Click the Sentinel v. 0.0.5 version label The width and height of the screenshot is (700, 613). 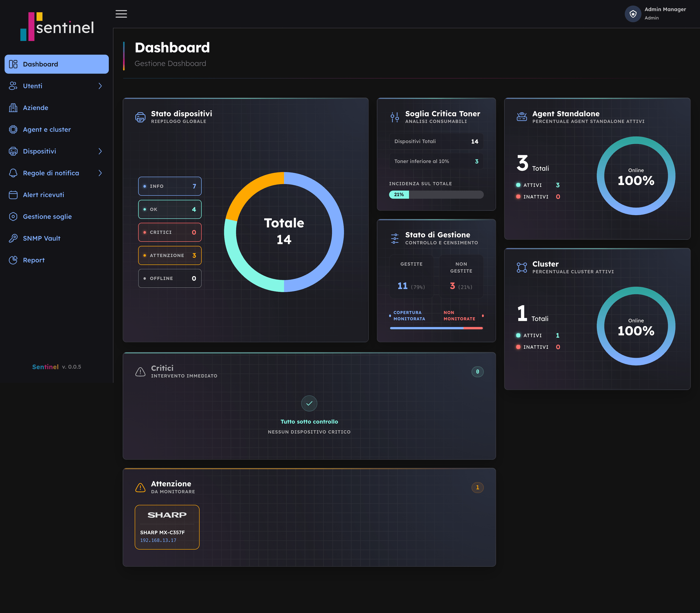(x=57, y=367)
